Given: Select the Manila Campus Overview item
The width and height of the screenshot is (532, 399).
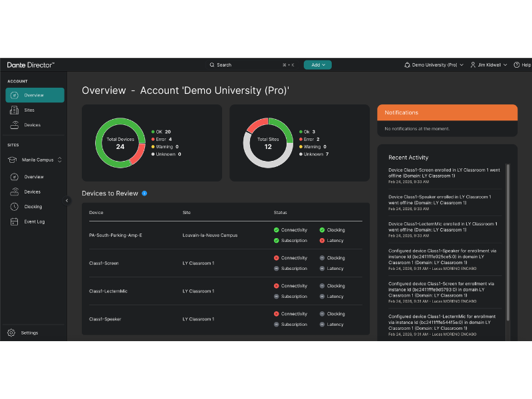Looking at the screenshot, I should [34, 177].
